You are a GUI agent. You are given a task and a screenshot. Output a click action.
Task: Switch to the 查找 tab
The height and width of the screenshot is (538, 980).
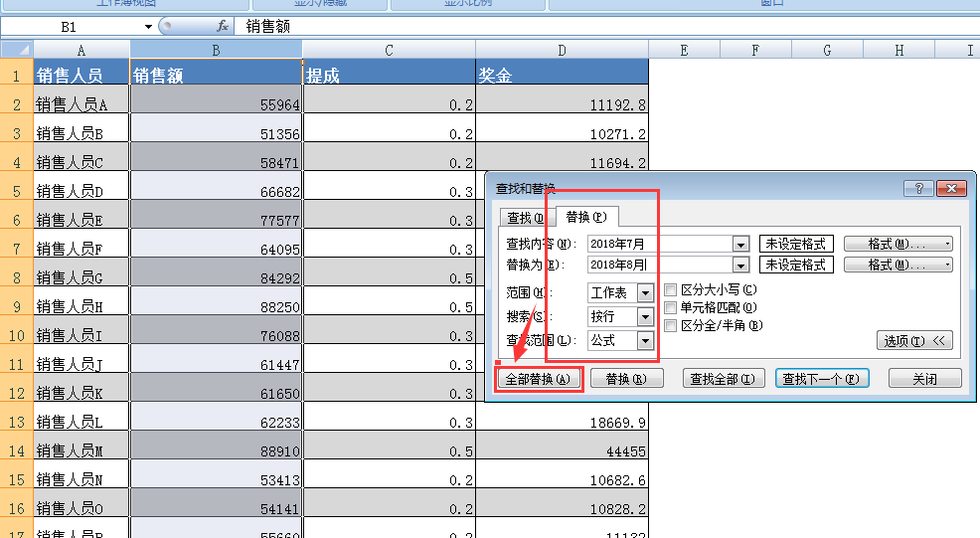click(525, 218)
